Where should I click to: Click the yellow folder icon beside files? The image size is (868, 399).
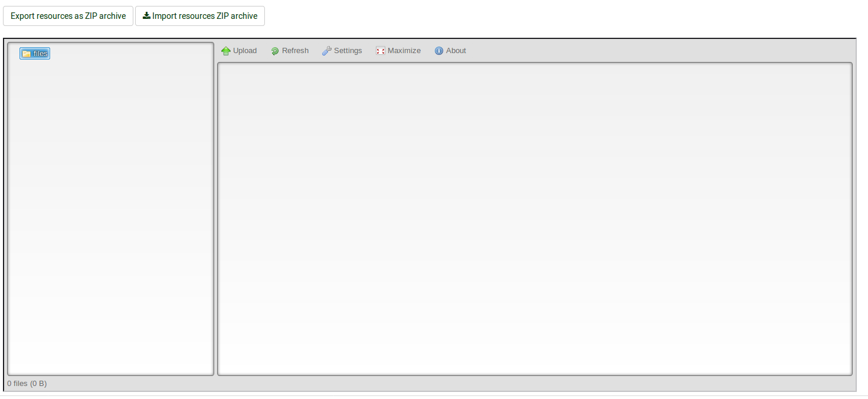point(26,54)
